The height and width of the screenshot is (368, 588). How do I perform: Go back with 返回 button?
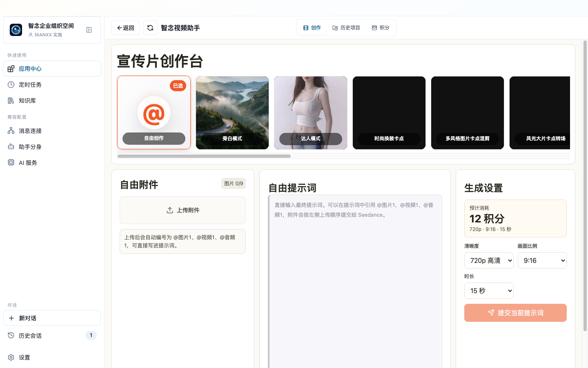click(x=125, y=28)
